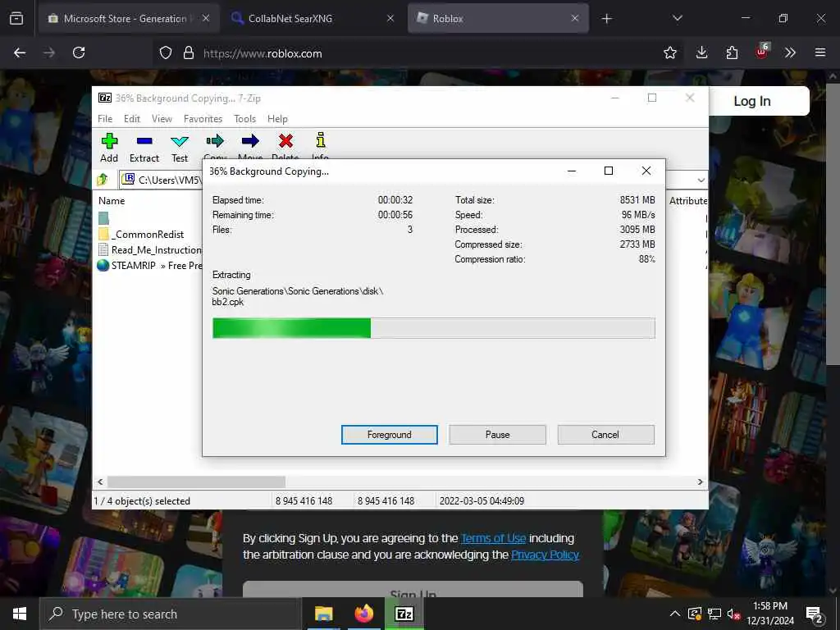
Task: Open the 7-Zip View menu
Action: click(162, 119)
